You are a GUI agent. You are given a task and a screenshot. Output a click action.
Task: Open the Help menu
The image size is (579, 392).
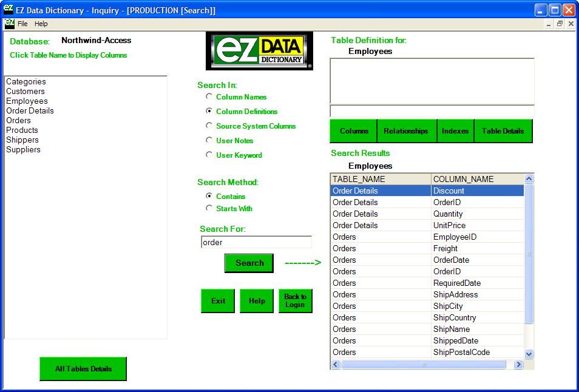[x=41, y=24]
